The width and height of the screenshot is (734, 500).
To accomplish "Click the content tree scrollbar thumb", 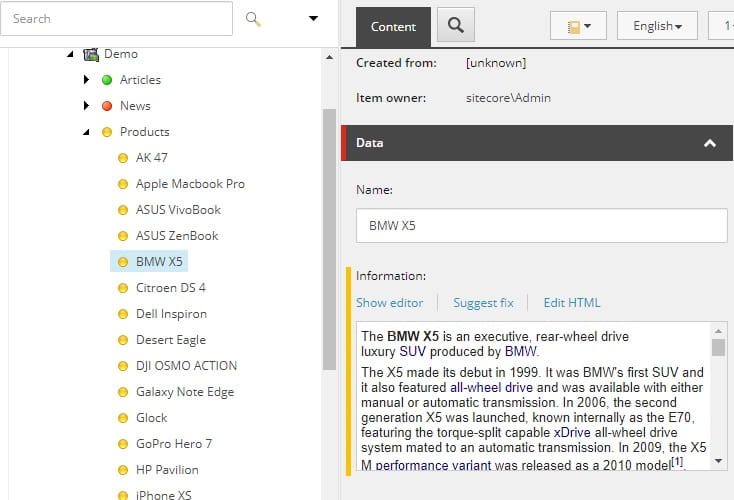I will pos(330,239).
